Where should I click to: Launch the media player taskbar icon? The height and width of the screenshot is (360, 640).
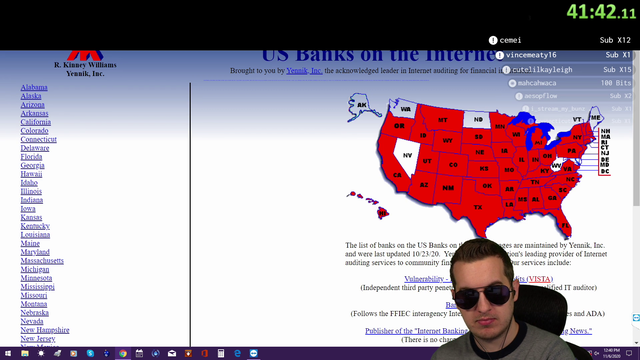coord(73,353)
